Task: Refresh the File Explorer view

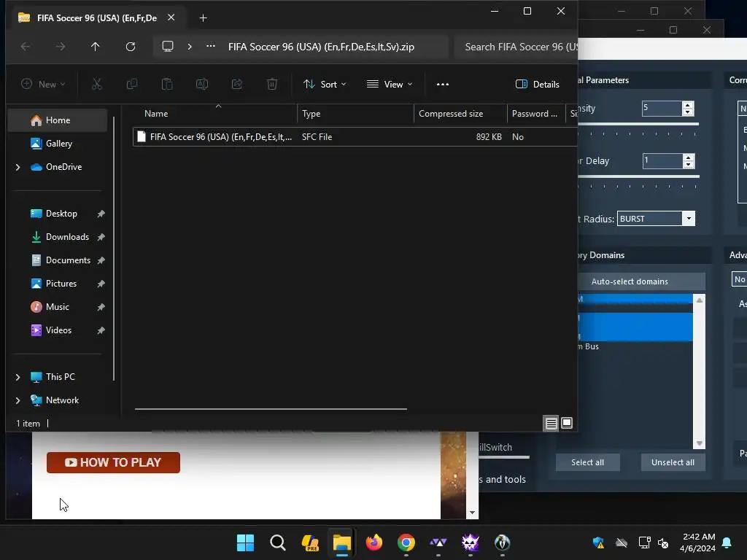Action: coord(131,47)
